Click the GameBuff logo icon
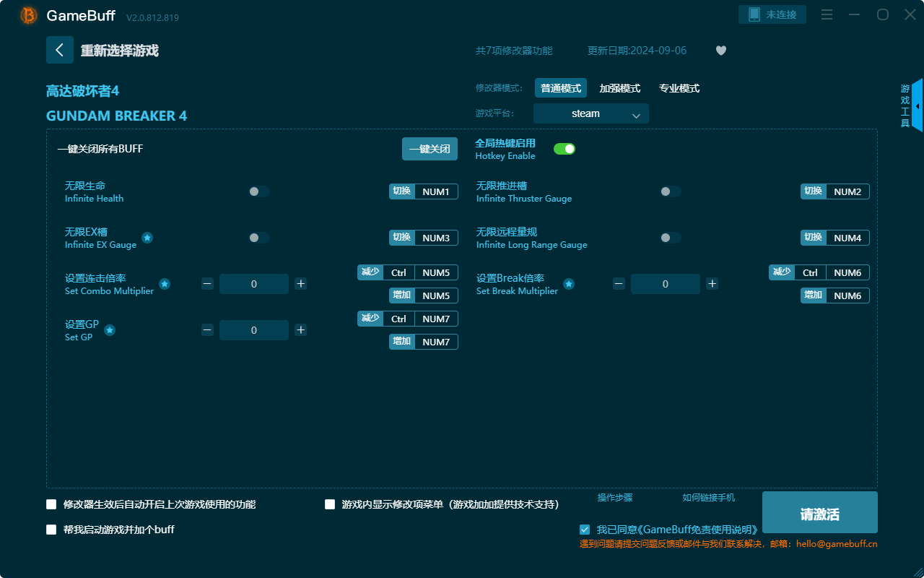 tap(28, 14)
